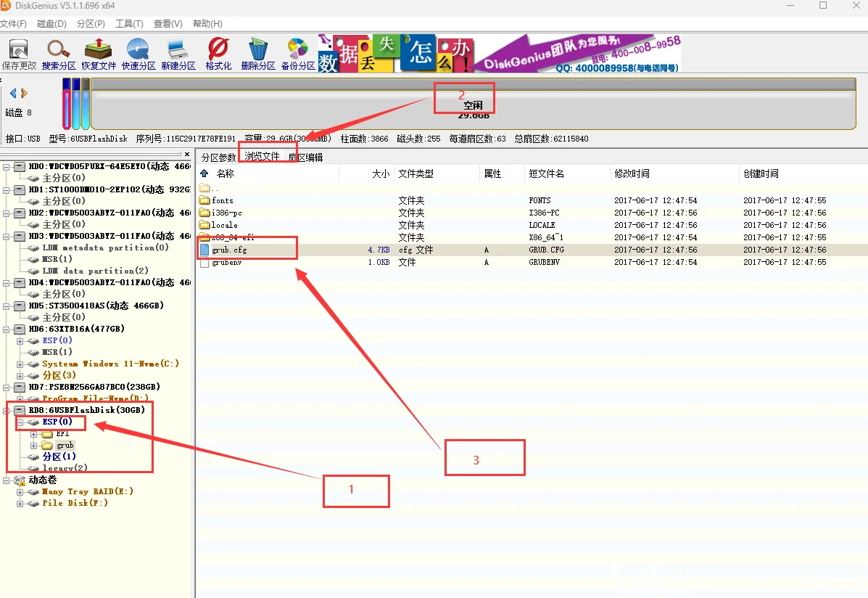The image size is (868, 598).
Task: Select ESP(0) partition under RD8 USB disk
Action: (x=57, y=422)
